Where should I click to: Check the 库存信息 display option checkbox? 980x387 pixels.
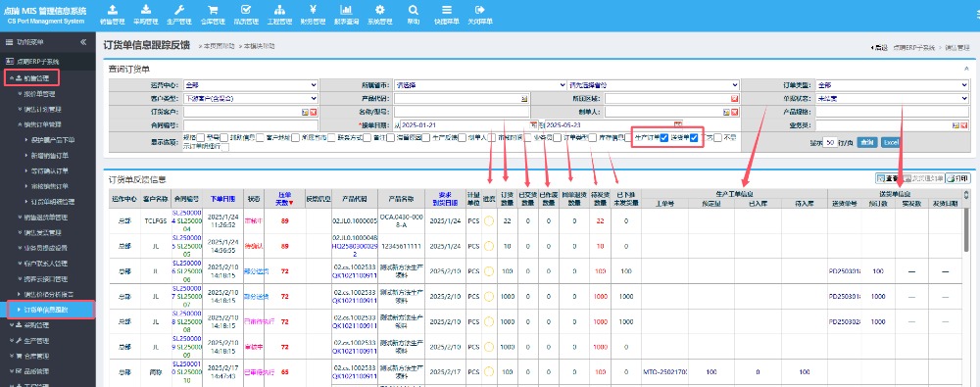(628, 137)
